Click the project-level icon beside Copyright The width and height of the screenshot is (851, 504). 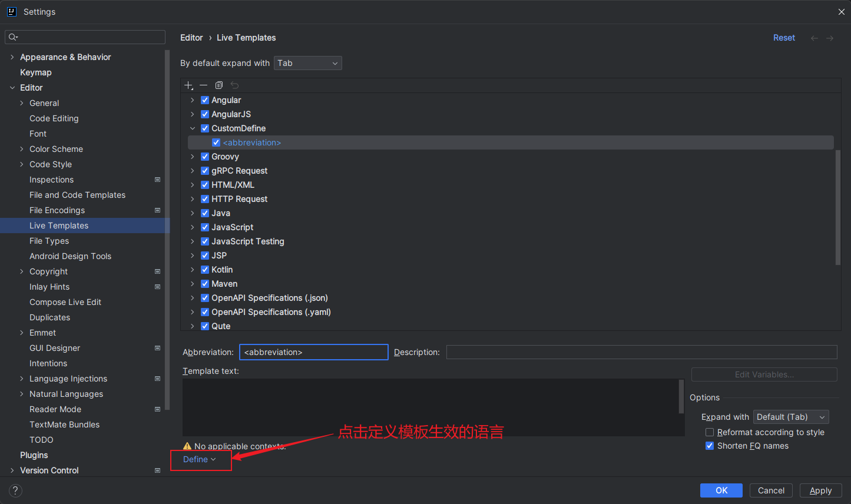157,271
